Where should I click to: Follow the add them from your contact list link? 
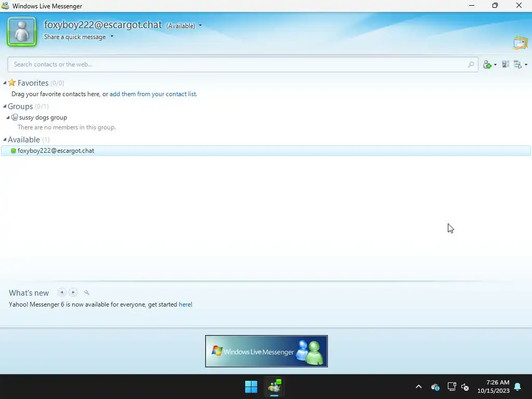[x=153, y=94]
